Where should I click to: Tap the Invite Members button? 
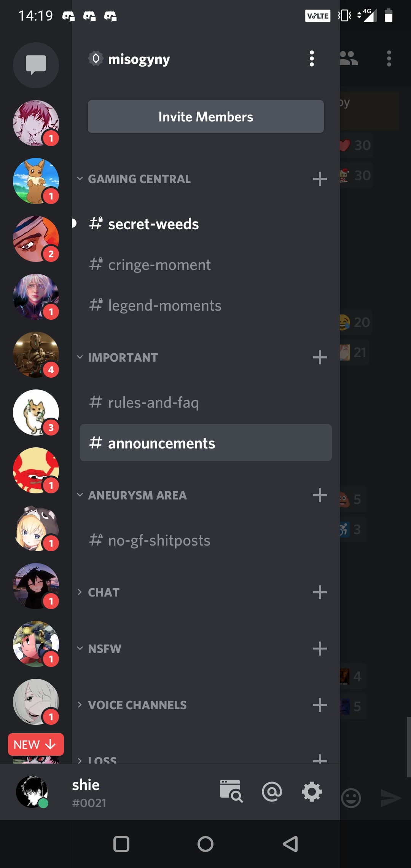tap(205, 116)
